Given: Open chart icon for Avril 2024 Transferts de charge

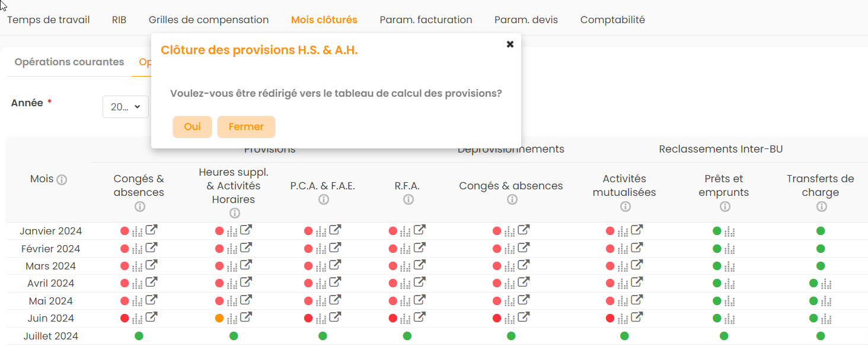Looking at the screenshot, I should tap(826, 284).
